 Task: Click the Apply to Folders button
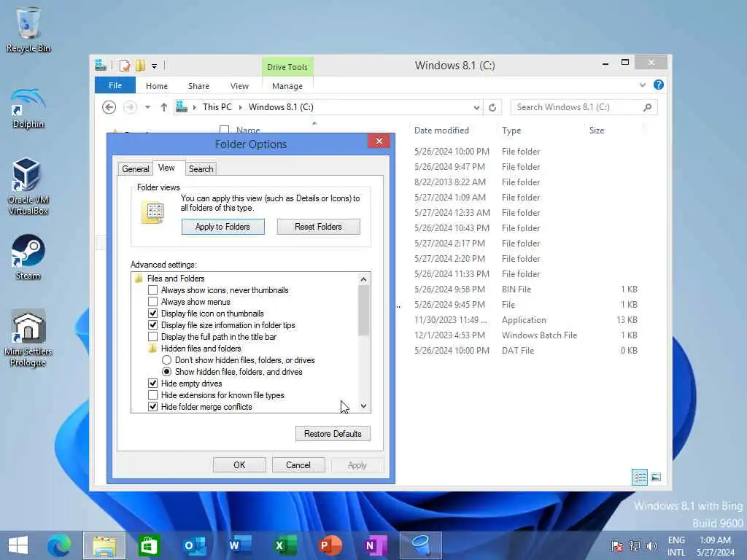[x=222, y=227]
